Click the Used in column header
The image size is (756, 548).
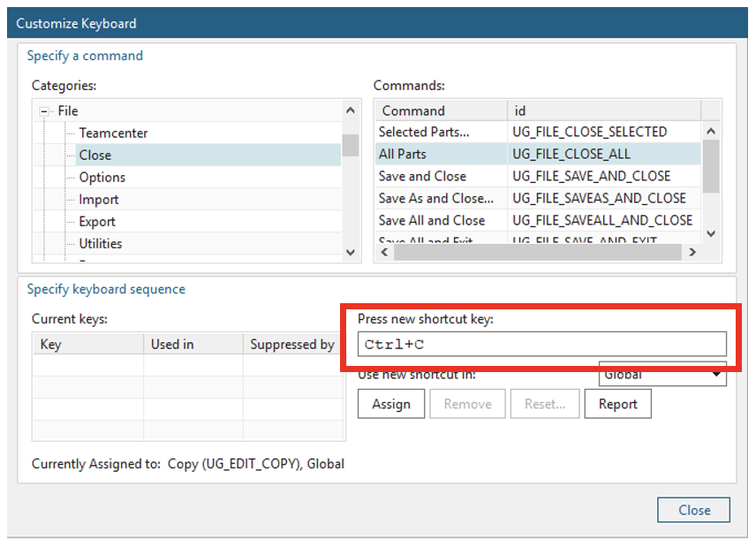click(193, 344)
